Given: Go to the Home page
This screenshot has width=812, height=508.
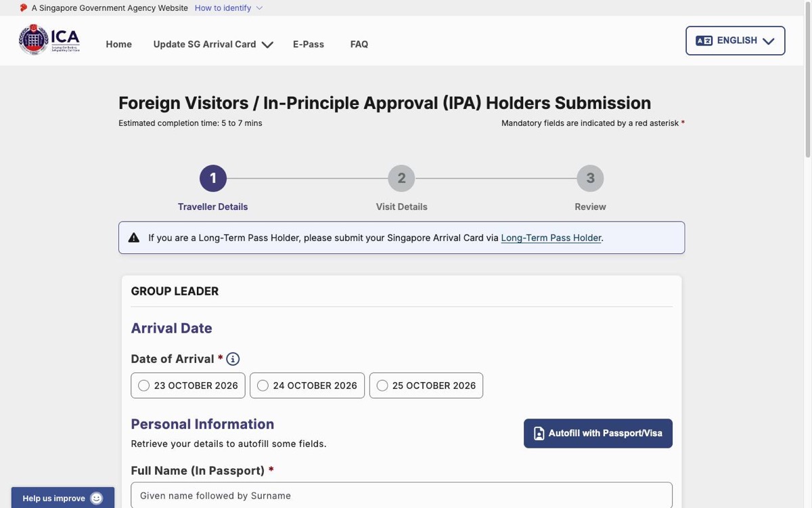Looking at the screenshot, I should point(119,45).
